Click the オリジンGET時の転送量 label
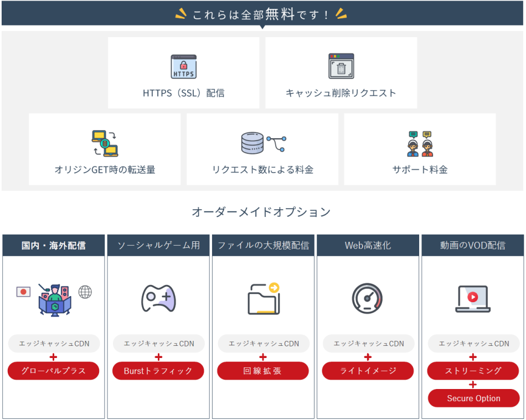This screenshot has width=526, height=420. 105,170
